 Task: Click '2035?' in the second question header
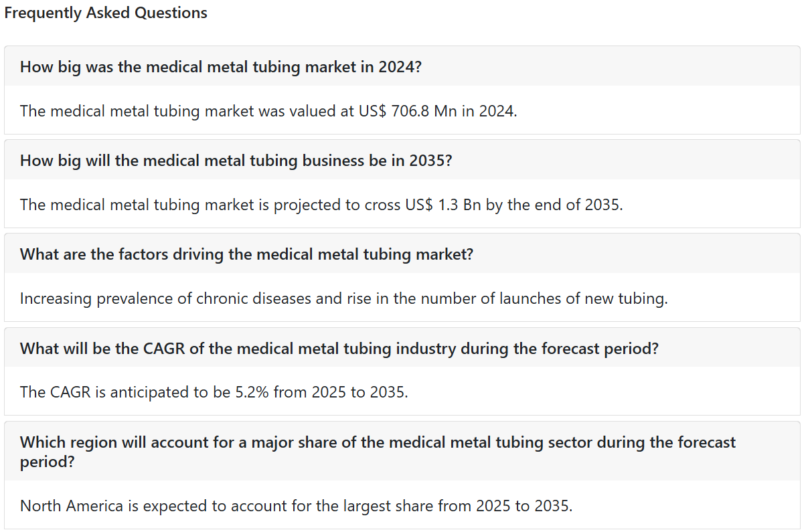click(x=430, y=161)
